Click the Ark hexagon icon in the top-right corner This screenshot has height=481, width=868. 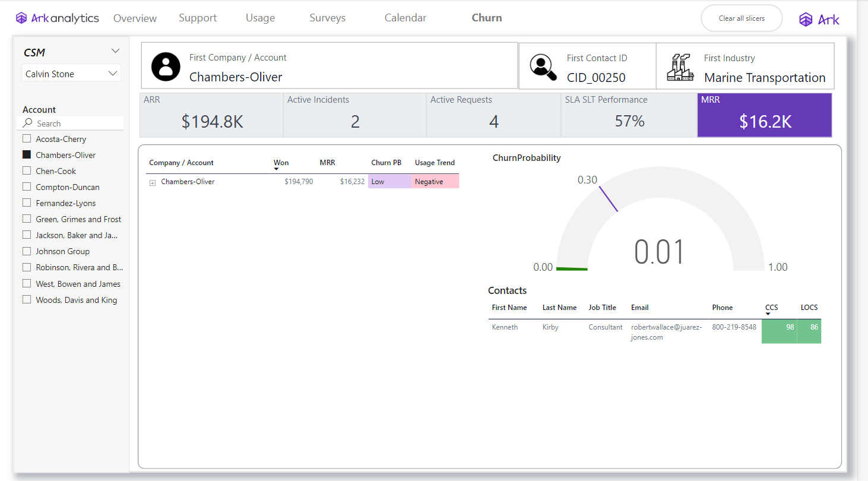pos(806,19)
